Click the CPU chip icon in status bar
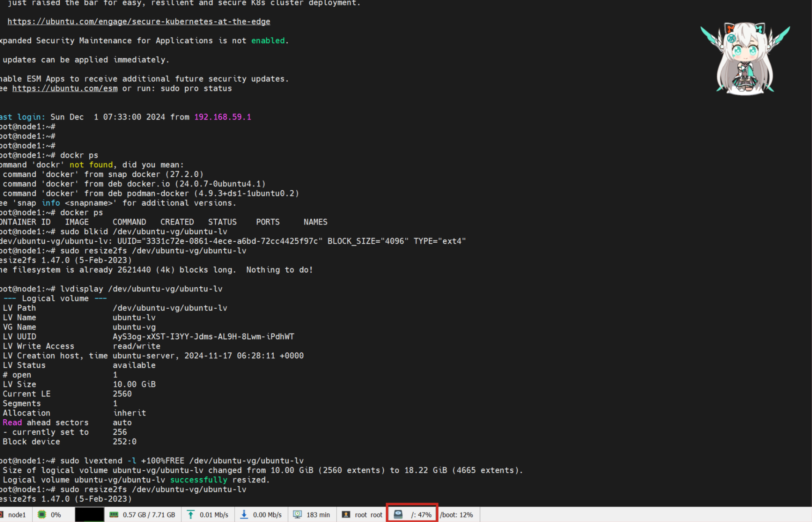Screen dimensions: 812x522 (42, 514)
